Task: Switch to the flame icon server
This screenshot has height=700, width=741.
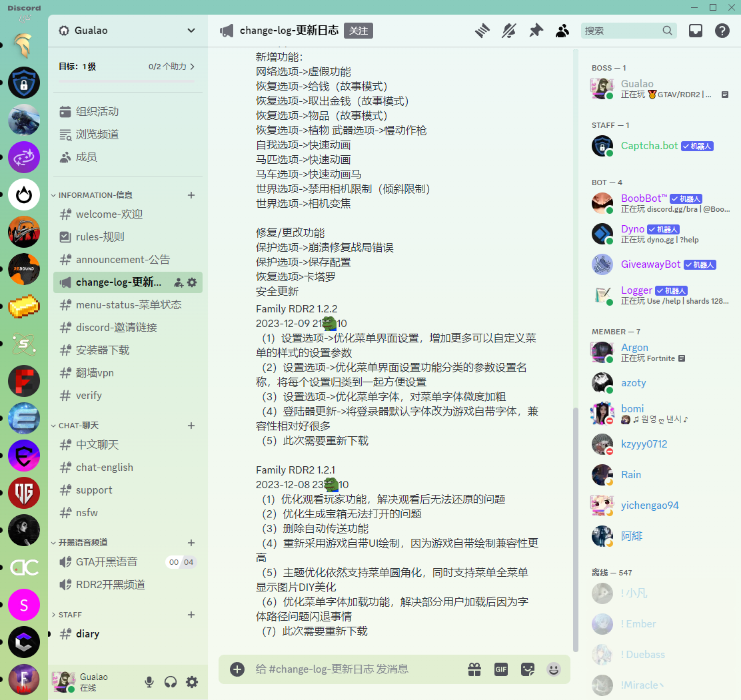Action: pyautogui.click(x=24, y=194)
